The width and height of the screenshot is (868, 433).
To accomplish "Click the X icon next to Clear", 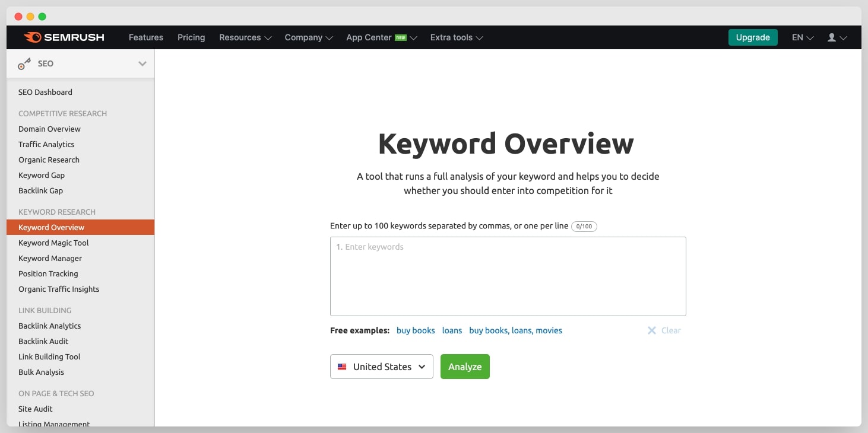I will point(651,330).
